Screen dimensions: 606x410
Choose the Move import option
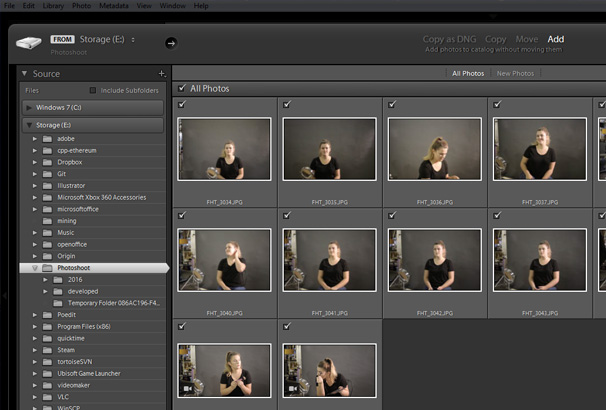click(528, 39)
